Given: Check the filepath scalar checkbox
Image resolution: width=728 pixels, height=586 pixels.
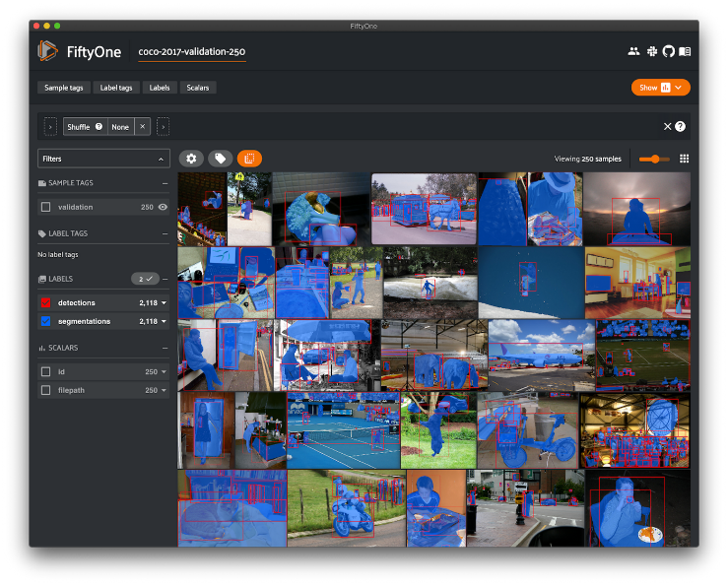Looking at the screenshot, I should (x=45, y=390).
